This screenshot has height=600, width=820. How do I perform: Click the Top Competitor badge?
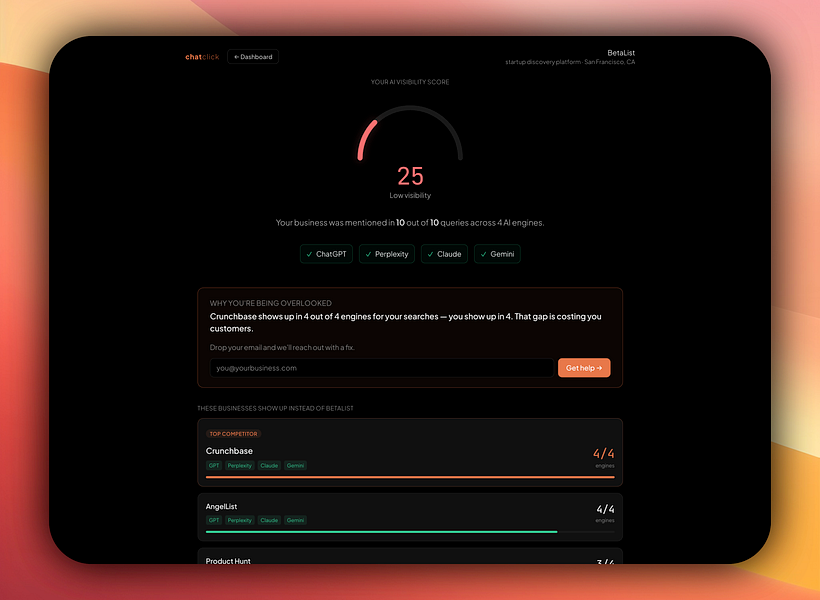[233, 434]
